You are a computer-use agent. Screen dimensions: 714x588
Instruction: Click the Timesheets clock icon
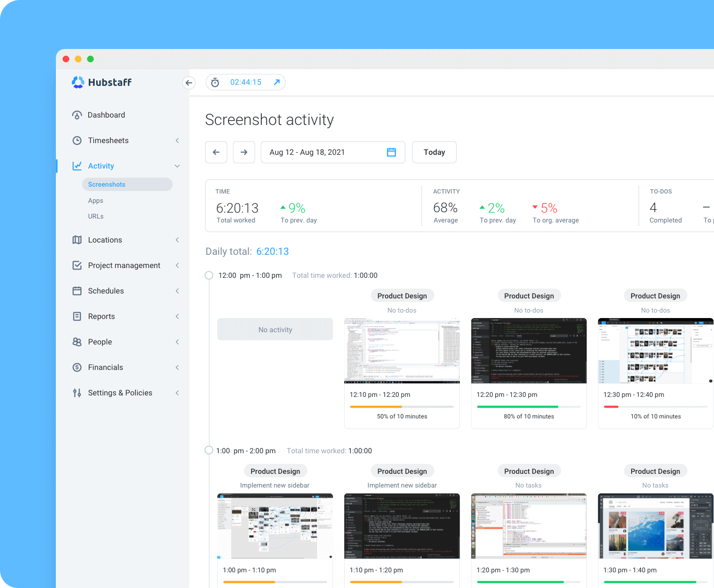pyautogui.click(x=77, y=141)
